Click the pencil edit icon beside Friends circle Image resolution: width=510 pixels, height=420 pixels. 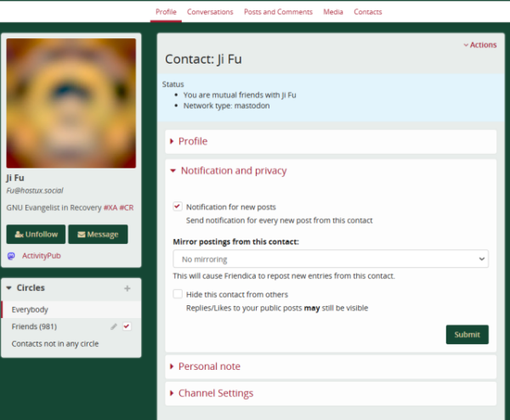114,326
